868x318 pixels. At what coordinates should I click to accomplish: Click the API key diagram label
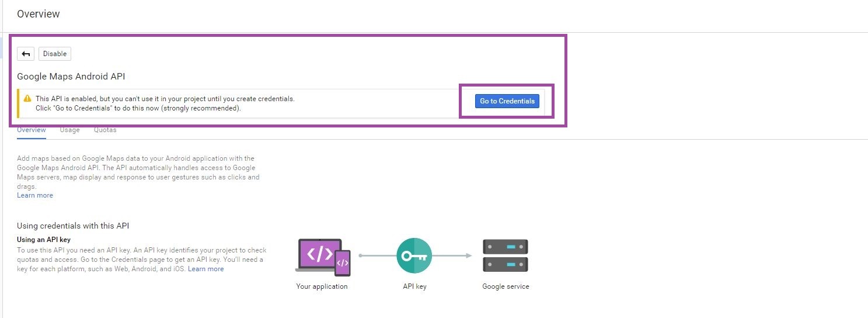pos(414,286)
